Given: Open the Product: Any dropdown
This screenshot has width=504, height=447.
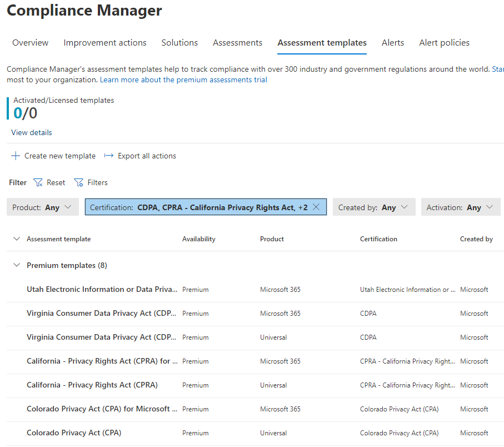Looking at the screenshot, I should pos(43,207).
